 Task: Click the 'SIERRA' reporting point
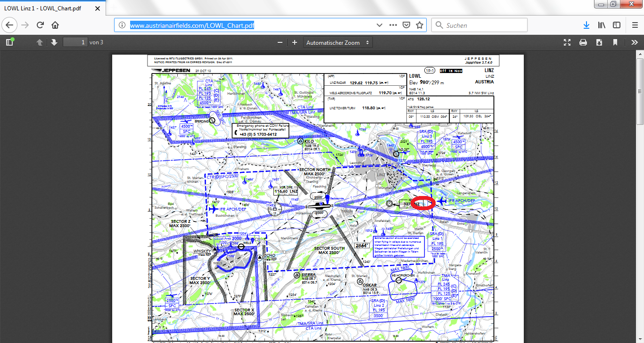click(308, 274)
